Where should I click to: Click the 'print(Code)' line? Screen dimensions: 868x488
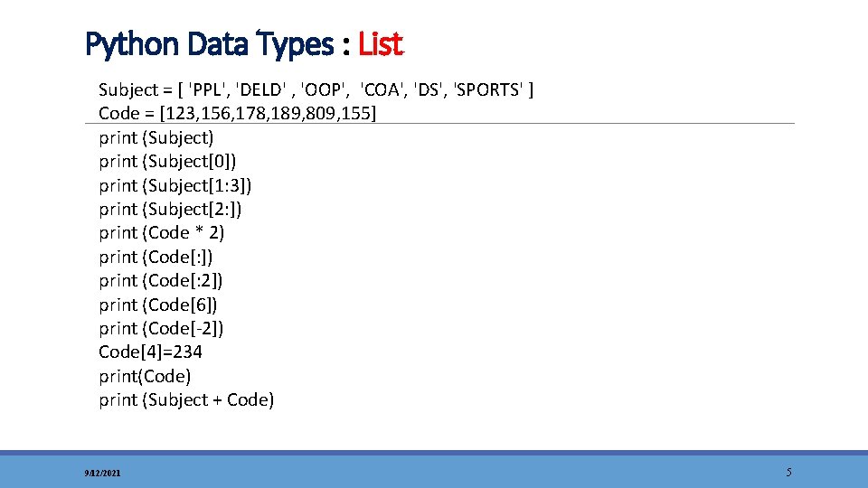coord(145,376)
